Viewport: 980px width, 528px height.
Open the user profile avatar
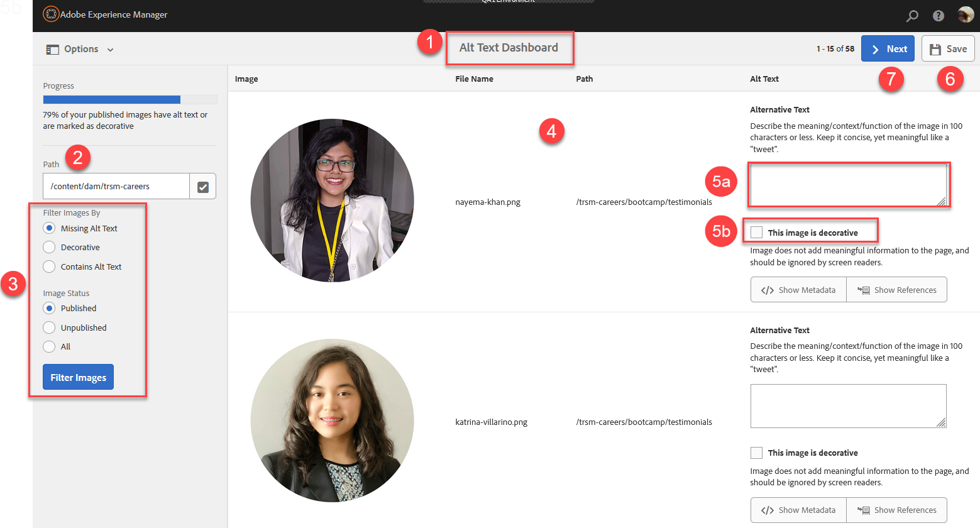pyautogui.click(x=965, y=15)
